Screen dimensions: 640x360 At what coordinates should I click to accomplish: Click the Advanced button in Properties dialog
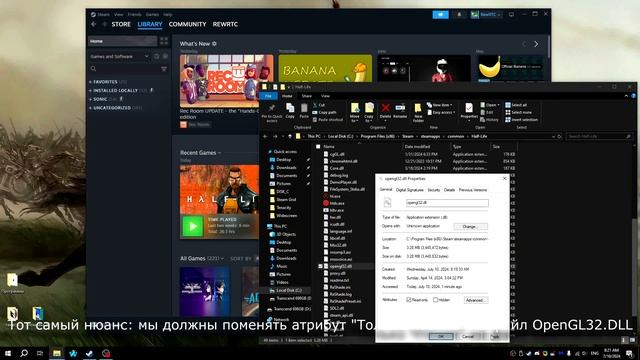pyautogui.click(x=476, y=300)
